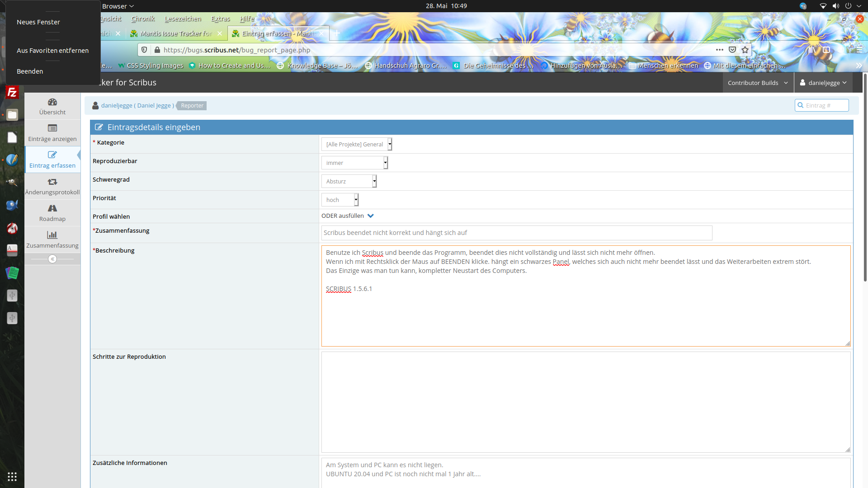Show applications grid in dock

(12, 477)
